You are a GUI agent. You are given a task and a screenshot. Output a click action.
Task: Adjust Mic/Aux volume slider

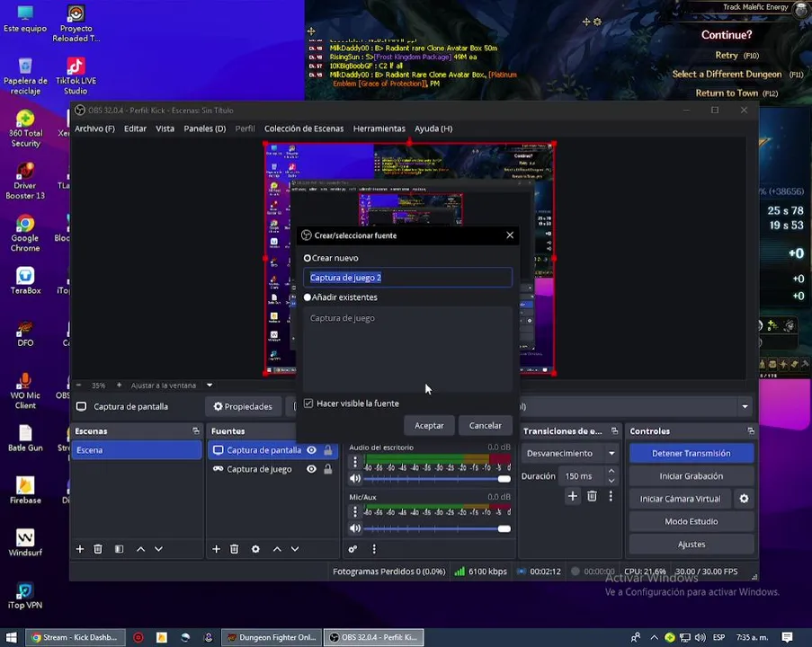click(436, 528)
